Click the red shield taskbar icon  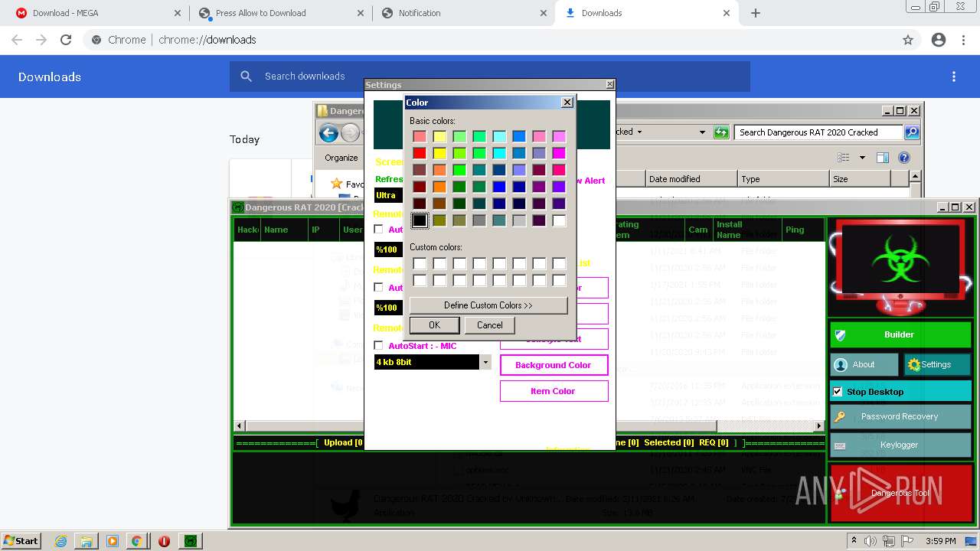tap(164, 541)
